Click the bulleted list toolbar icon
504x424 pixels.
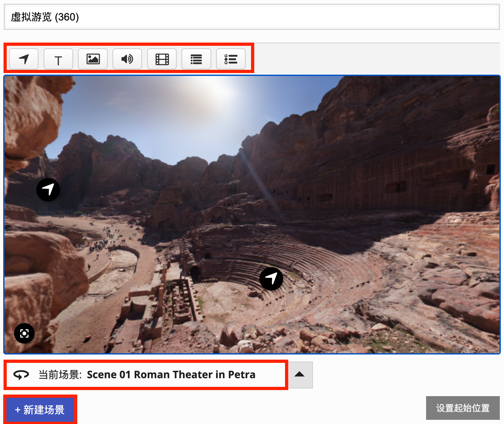coord(231,59)
